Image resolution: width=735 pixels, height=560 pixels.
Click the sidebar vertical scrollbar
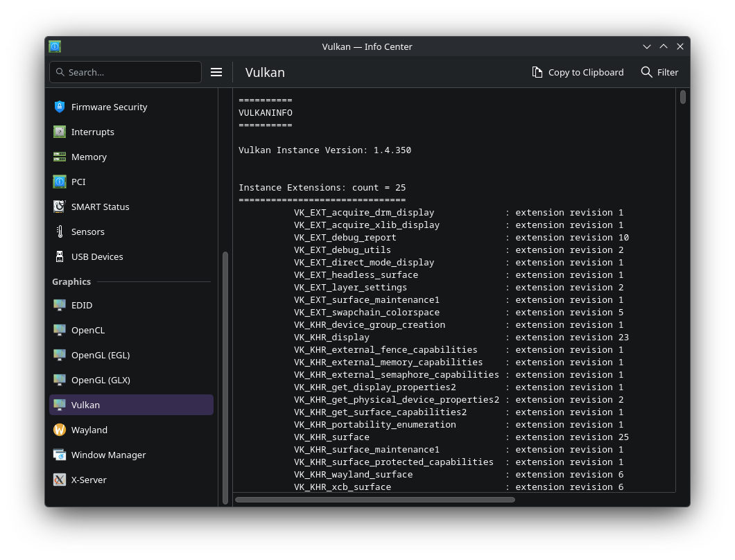225,378
